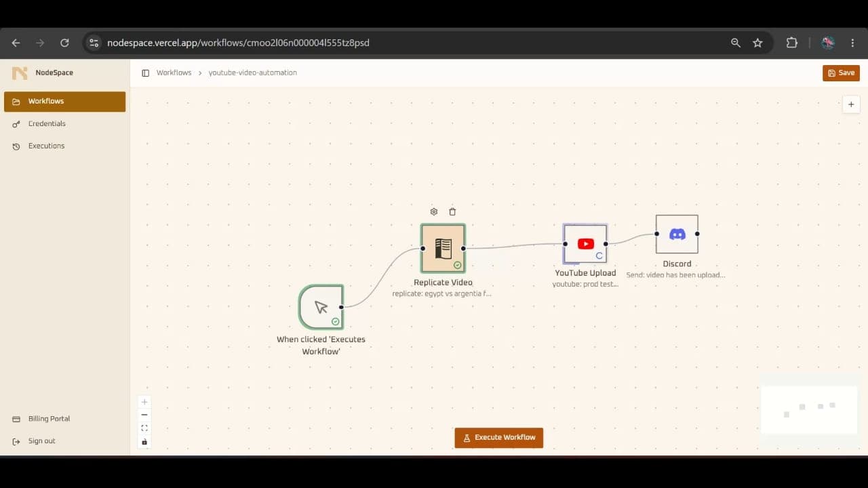Viewport: 868px width, 488px height.
Task: Click the workflow minimap
Action: click(809, 409)
